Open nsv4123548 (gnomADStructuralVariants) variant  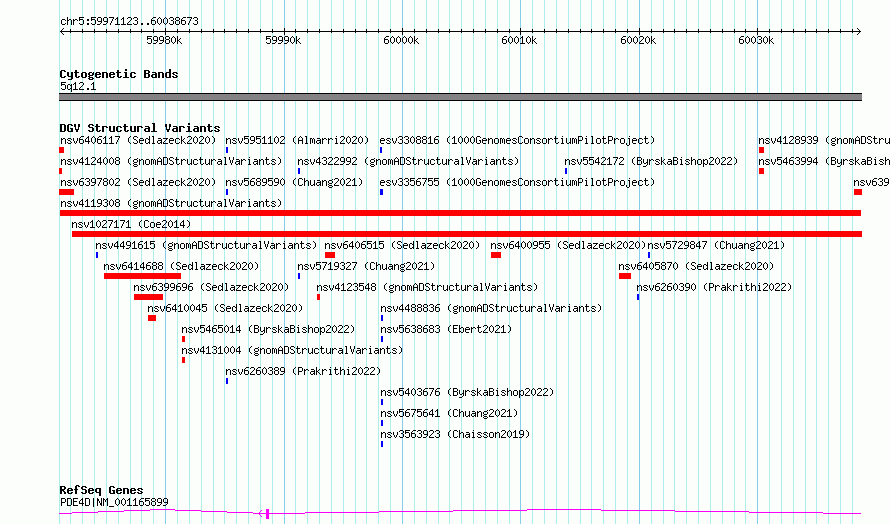click(x=427, y=287)
